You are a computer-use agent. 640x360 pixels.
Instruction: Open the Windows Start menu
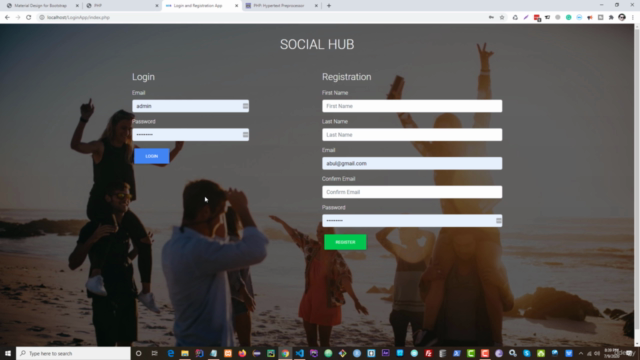click(8, 353)
